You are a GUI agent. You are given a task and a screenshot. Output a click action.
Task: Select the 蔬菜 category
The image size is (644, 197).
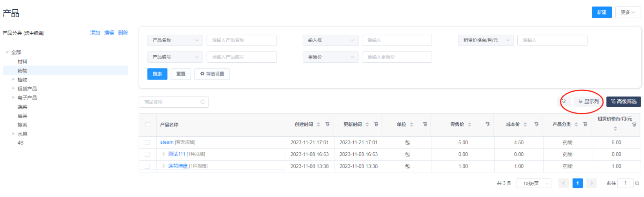(22, 107)
